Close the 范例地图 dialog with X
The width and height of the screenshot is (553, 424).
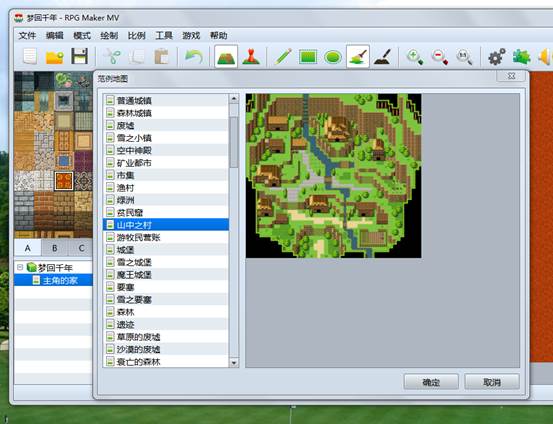point(511,76)
